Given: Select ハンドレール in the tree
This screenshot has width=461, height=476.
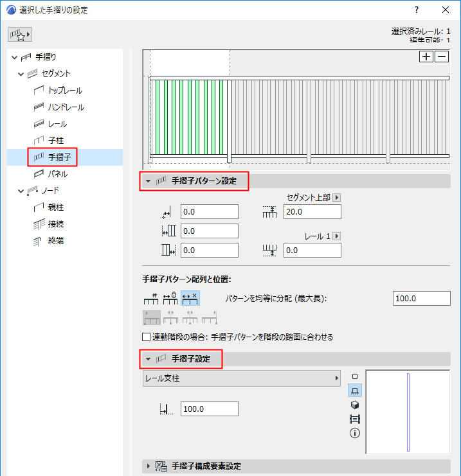Looking at the screenshot, I should click(x=66, y=107).
